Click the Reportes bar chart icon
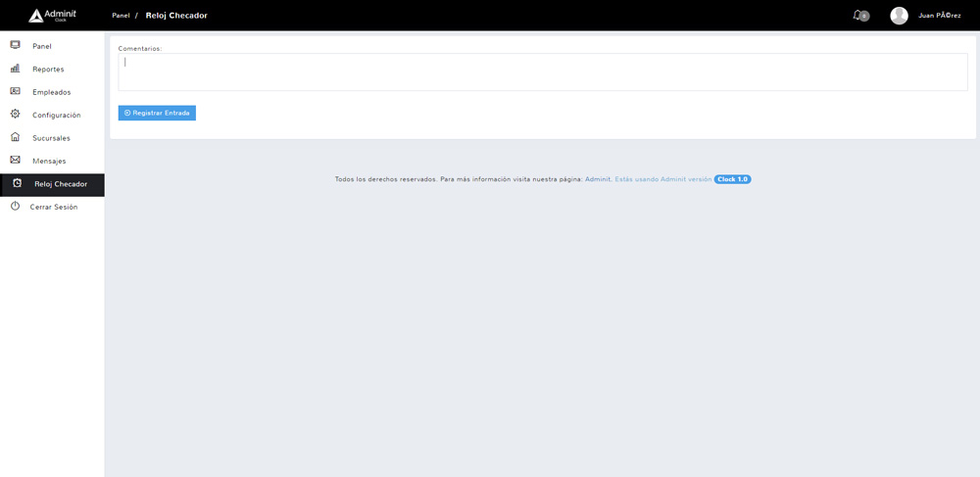 [15, 69]
